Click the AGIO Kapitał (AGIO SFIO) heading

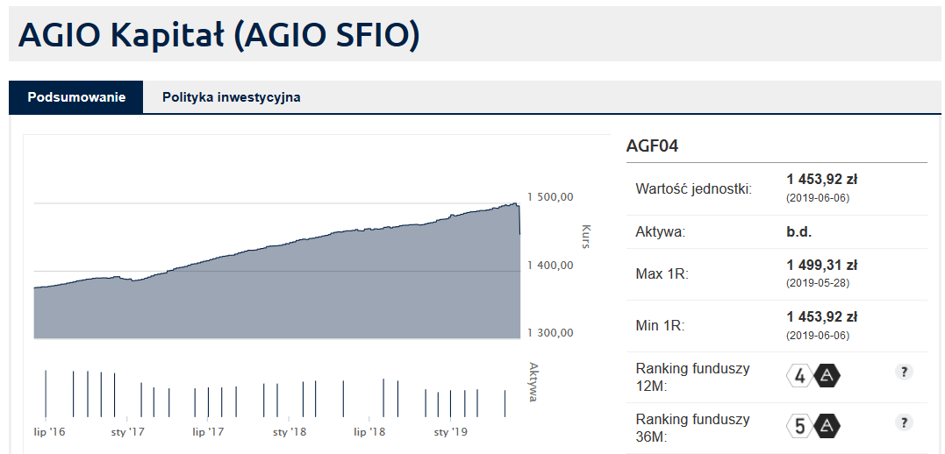pos(218,35)
